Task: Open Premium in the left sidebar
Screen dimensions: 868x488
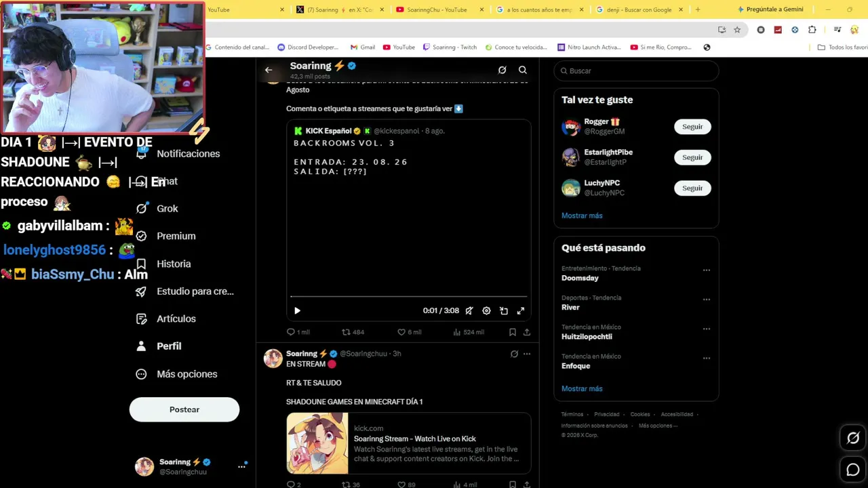Action: [x=165, y=236]
